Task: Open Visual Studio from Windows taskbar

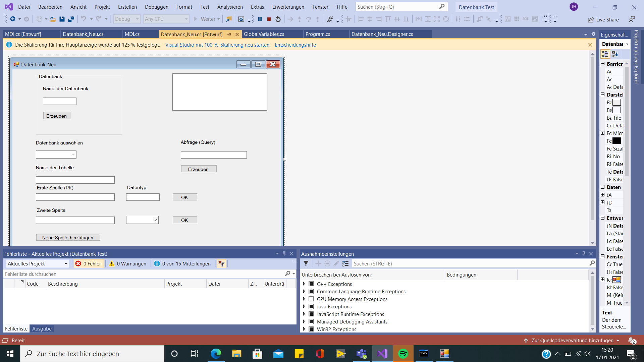Action: [382, 354]
